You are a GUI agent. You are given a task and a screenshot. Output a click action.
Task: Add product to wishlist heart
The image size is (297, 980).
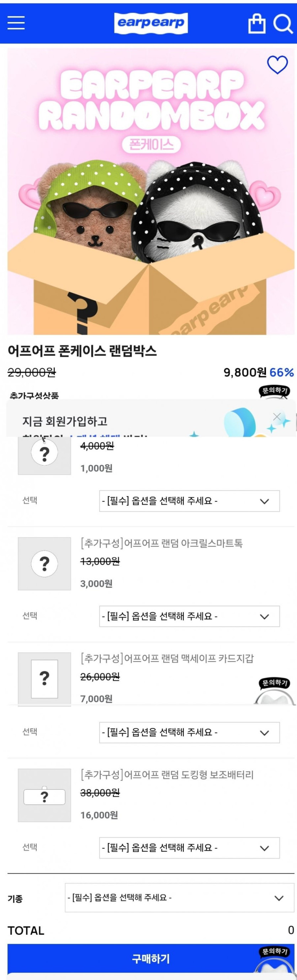point(277,65)
